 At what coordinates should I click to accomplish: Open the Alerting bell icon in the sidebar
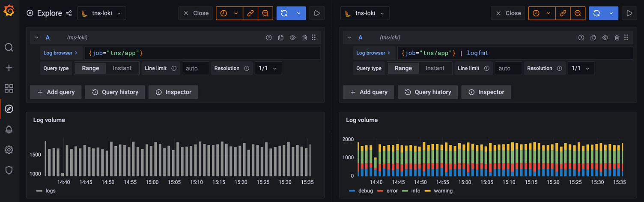coord(9,130)
